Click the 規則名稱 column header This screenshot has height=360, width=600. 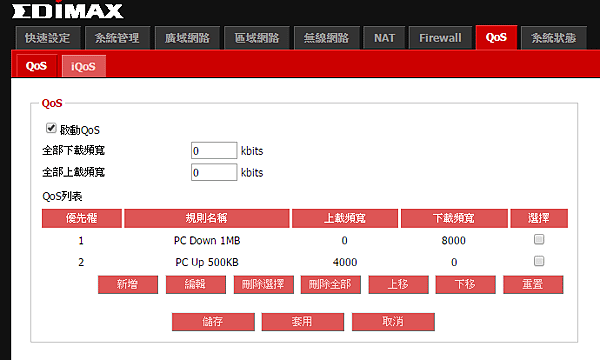point(207,218)
